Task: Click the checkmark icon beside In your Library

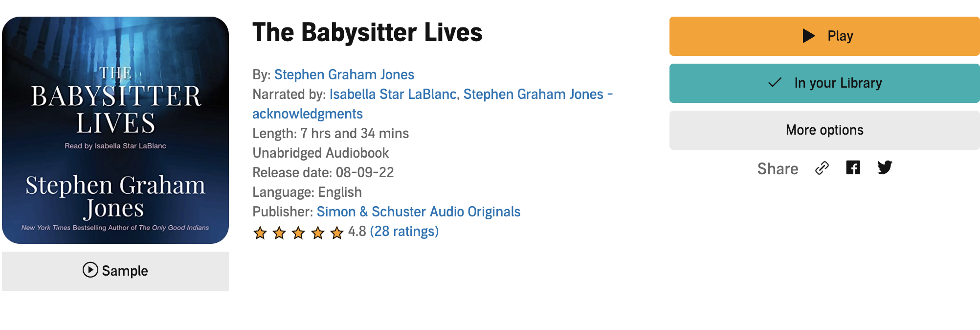Action: pyautogui.click(x=775, y=83)
